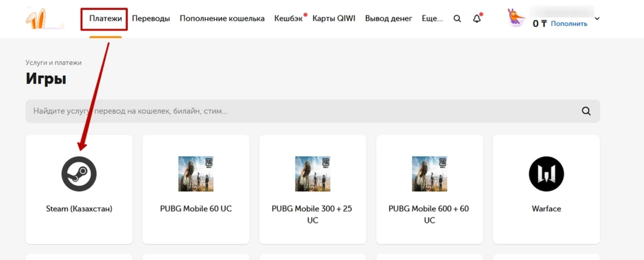The height and width of the screenshot is (260, 644).
Task: Click the Пополнить link
Action: click(x=569, y=24)
